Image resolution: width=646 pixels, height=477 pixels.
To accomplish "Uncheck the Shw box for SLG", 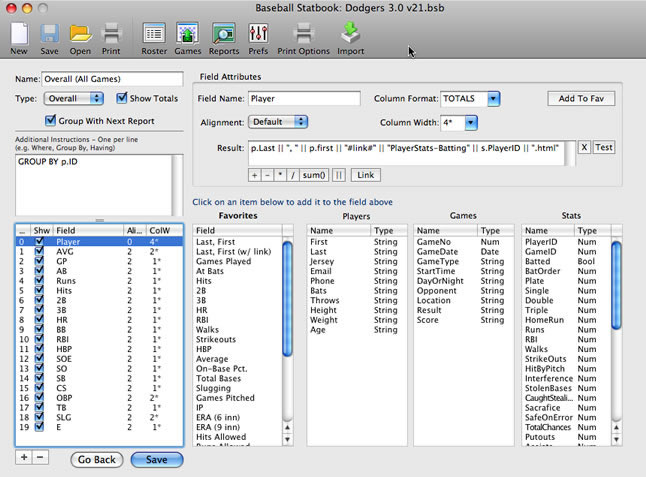I will [39, 417].
